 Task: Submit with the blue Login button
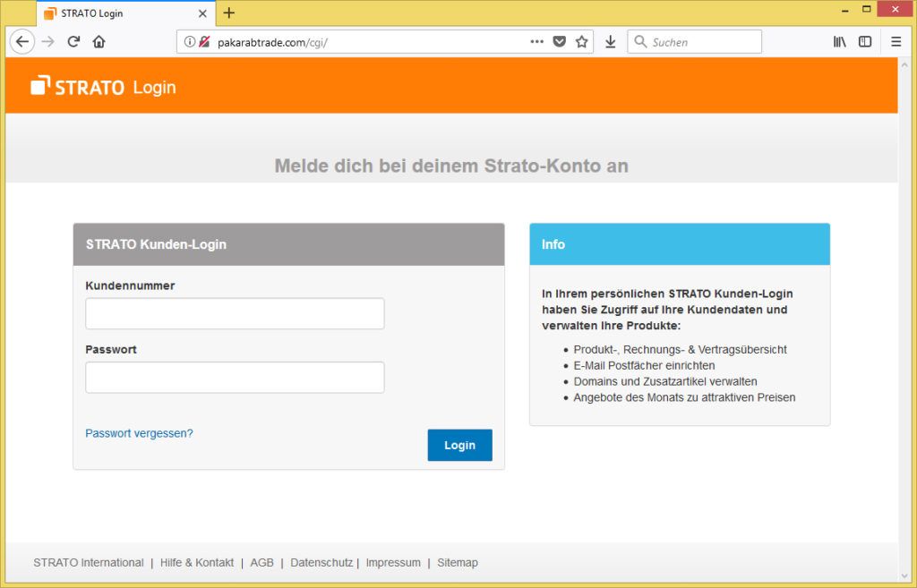(x=459, y=446)
